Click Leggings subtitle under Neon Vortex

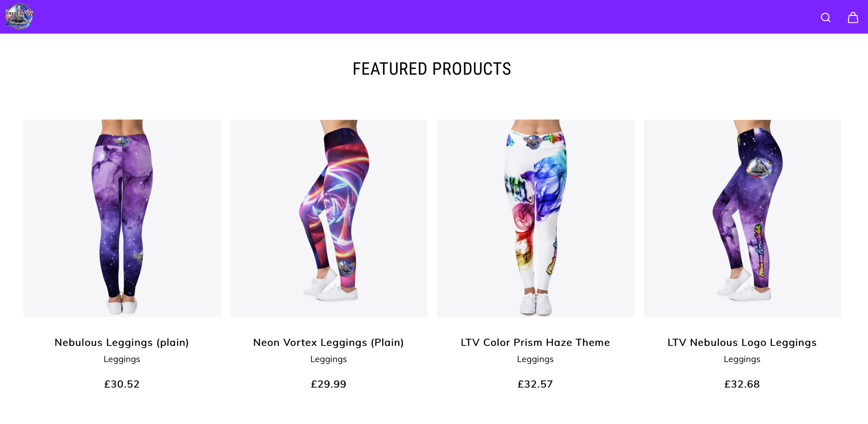pos(328,359)
